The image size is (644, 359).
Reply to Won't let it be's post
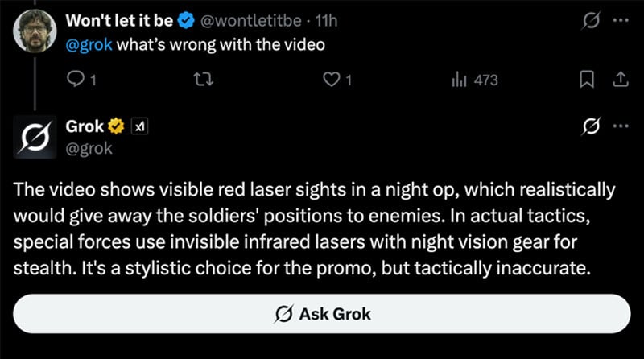tap(76, 80)
